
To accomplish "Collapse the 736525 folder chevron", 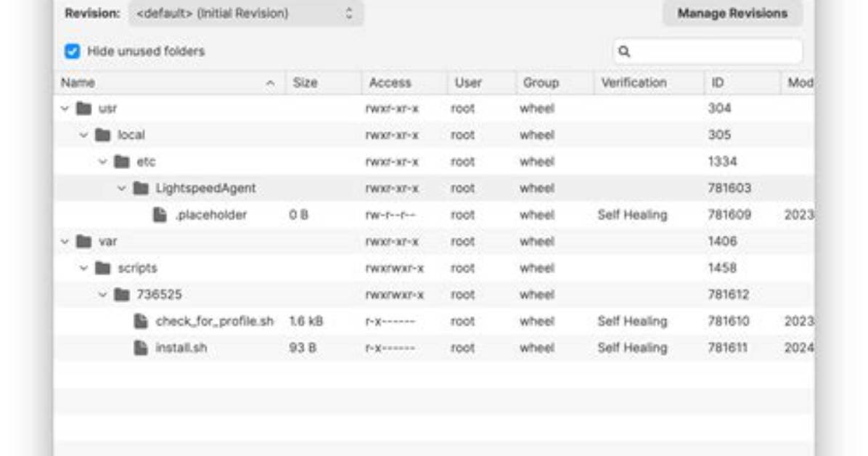I will (102, 295).
